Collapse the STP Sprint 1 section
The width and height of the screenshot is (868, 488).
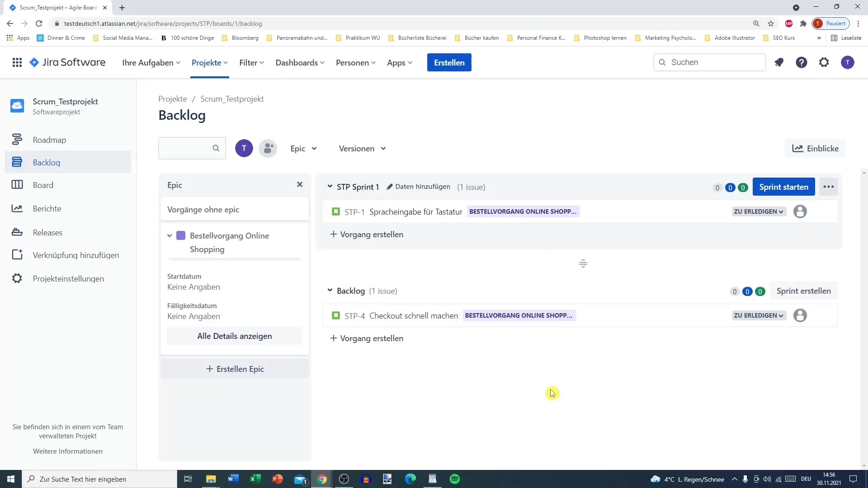click(331, 187)
